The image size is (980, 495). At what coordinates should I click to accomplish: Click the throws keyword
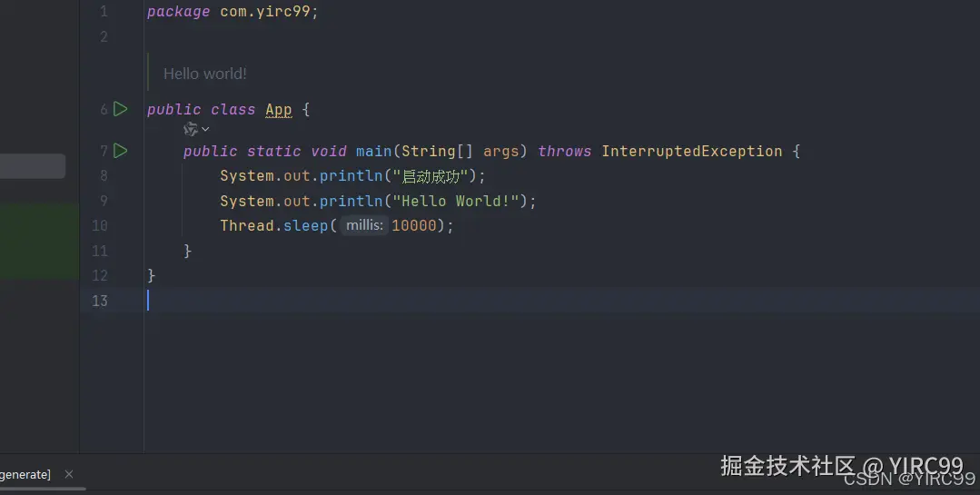tap(564, 152)
